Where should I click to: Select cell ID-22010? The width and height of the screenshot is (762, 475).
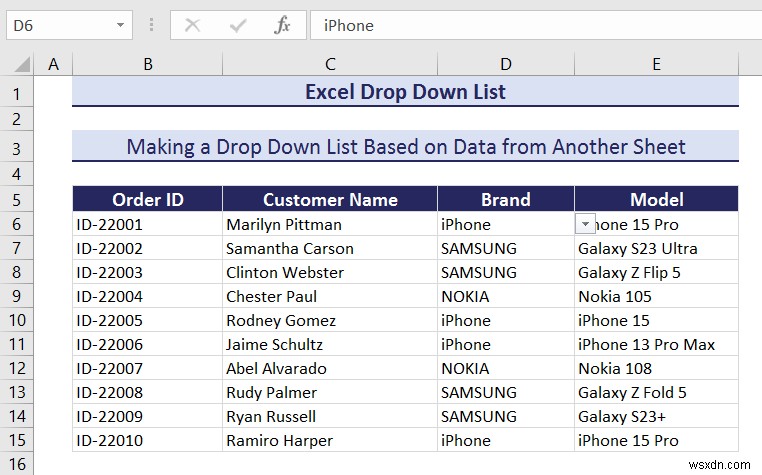tap(148, 440)
